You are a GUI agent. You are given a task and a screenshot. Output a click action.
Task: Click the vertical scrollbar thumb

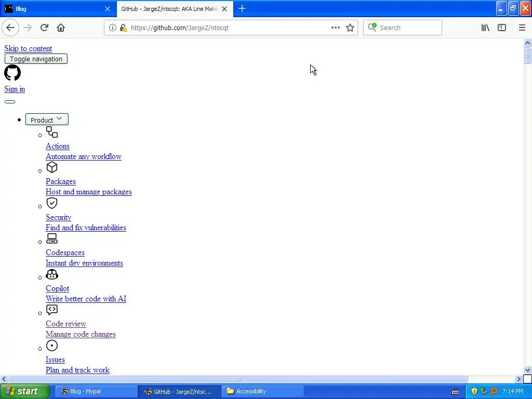coord(527,55)
